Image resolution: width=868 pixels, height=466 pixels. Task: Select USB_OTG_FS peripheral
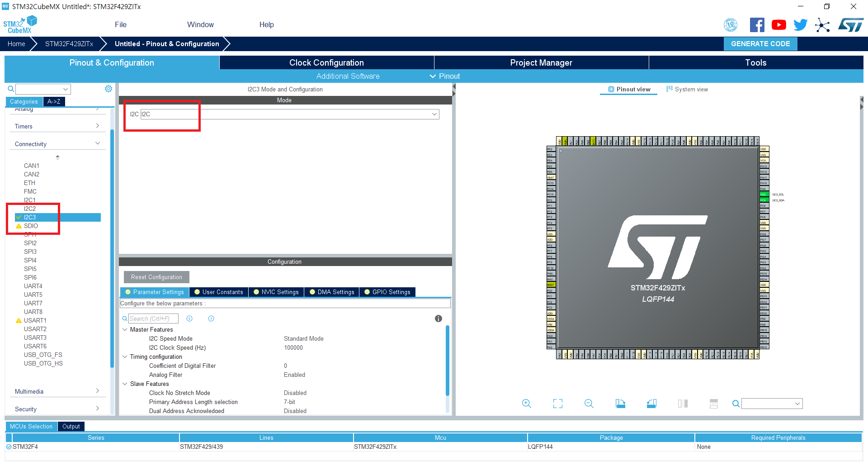(43, 355)
